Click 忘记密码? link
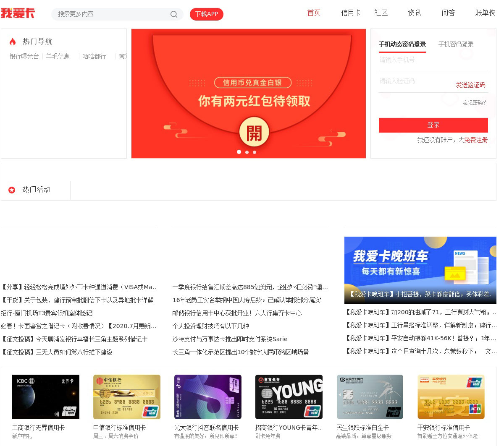Image resolution: width=504 pixels, height=446 pixels. tap(475, 102)
